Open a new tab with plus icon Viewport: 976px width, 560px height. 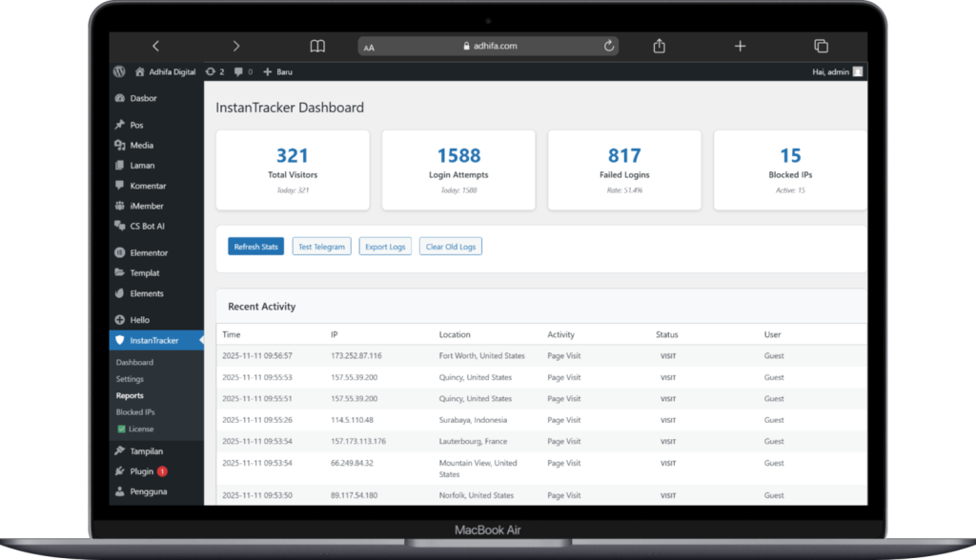[740, 46]
